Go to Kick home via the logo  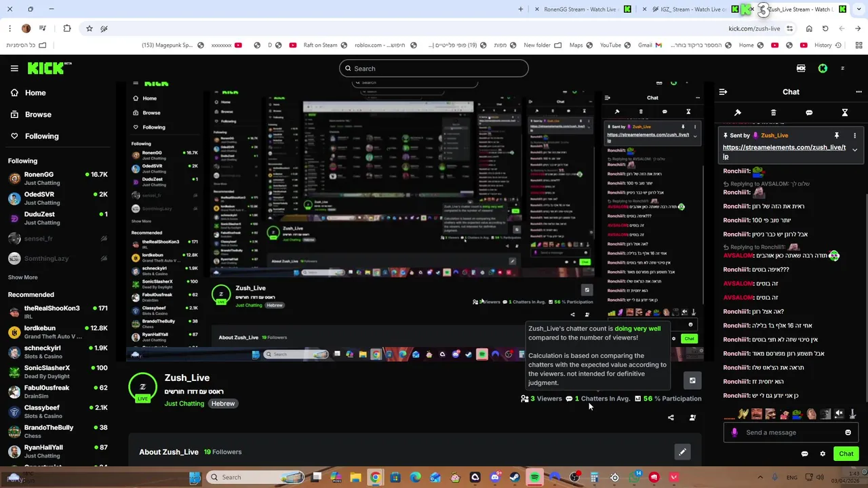click(49, 68)
